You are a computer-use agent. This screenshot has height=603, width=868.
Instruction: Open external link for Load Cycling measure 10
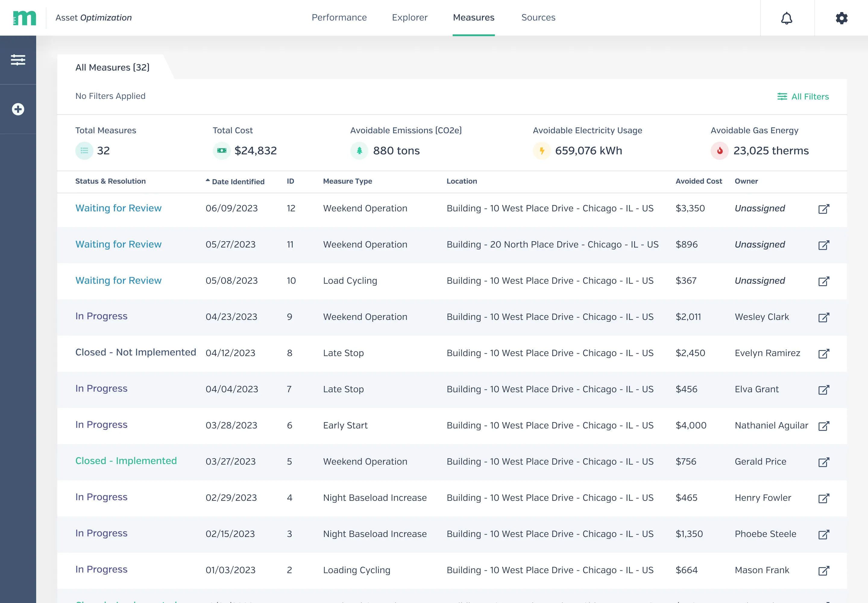click(x=823, y=281)
